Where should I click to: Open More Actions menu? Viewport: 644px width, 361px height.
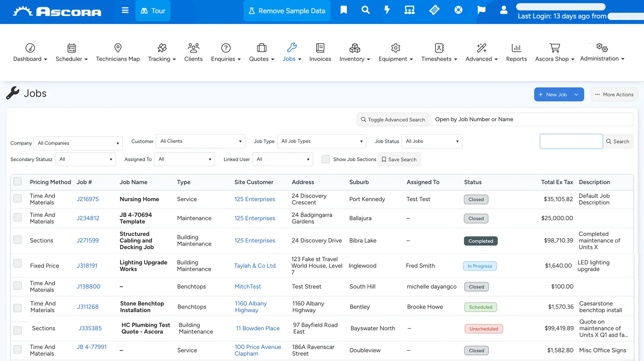click(x=614, y=95)
